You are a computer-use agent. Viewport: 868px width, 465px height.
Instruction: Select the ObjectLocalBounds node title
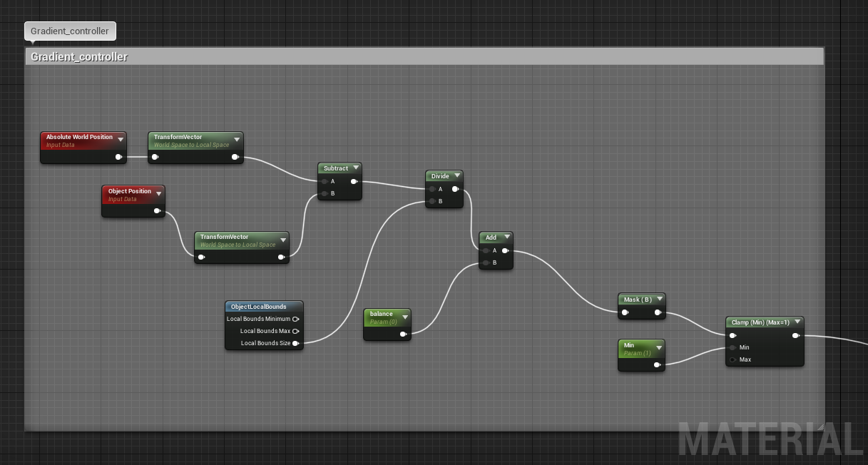(x=259, y=307)
